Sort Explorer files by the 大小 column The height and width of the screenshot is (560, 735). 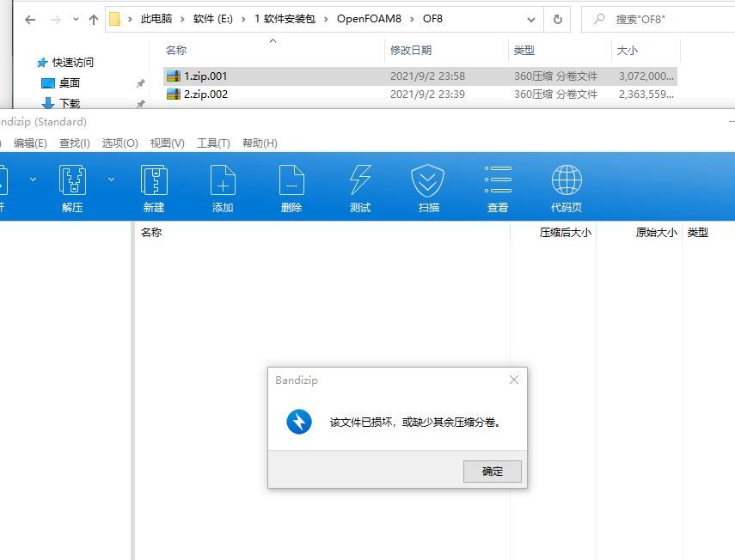[x=628, y=51]
